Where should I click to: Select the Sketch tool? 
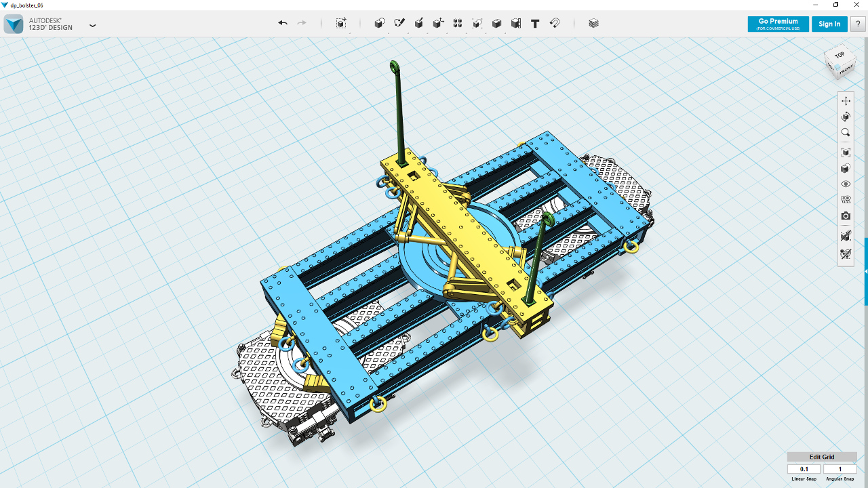click(399, 23)
